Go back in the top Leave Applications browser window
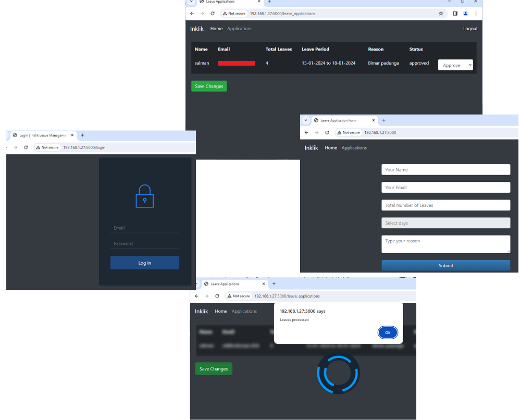This screenshot has height=420, width=521. (192, 14)
